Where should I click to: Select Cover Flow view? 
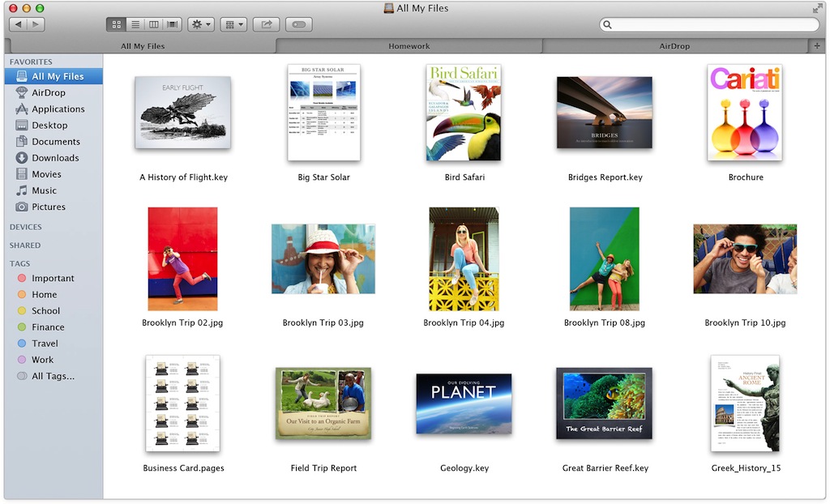172,24
